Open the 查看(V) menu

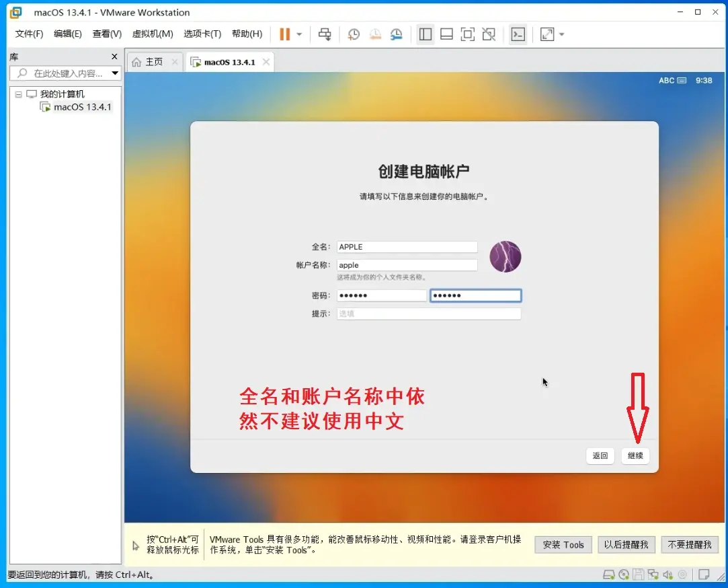coord(107,34)
